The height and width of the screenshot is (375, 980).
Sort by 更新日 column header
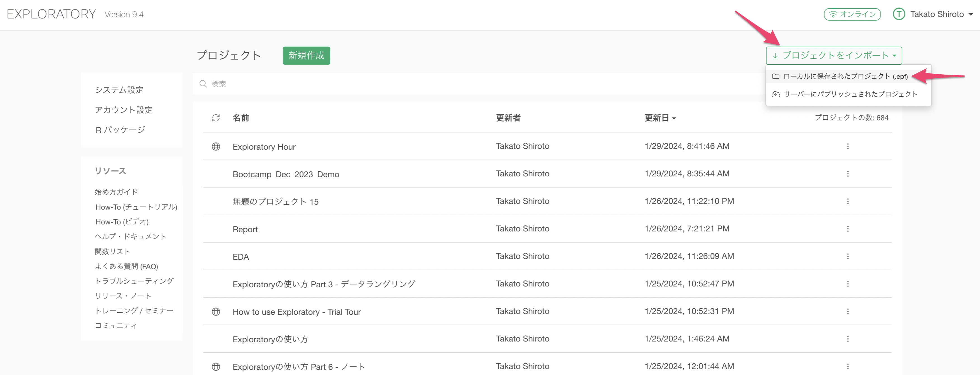point(660,118)
